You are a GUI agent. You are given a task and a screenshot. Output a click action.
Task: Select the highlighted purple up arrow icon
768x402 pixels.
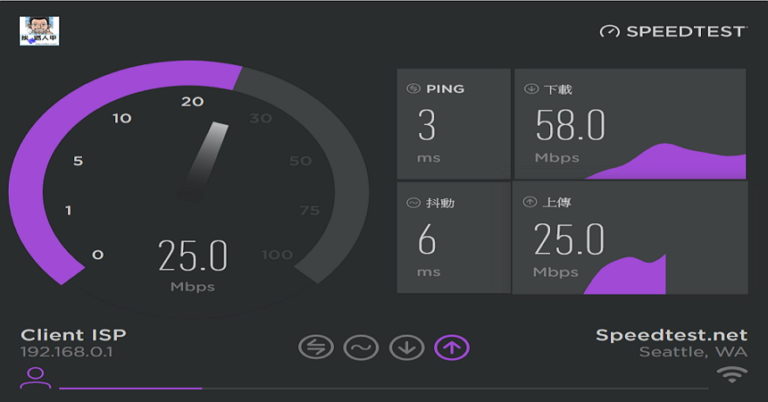(x=452, y=347)
